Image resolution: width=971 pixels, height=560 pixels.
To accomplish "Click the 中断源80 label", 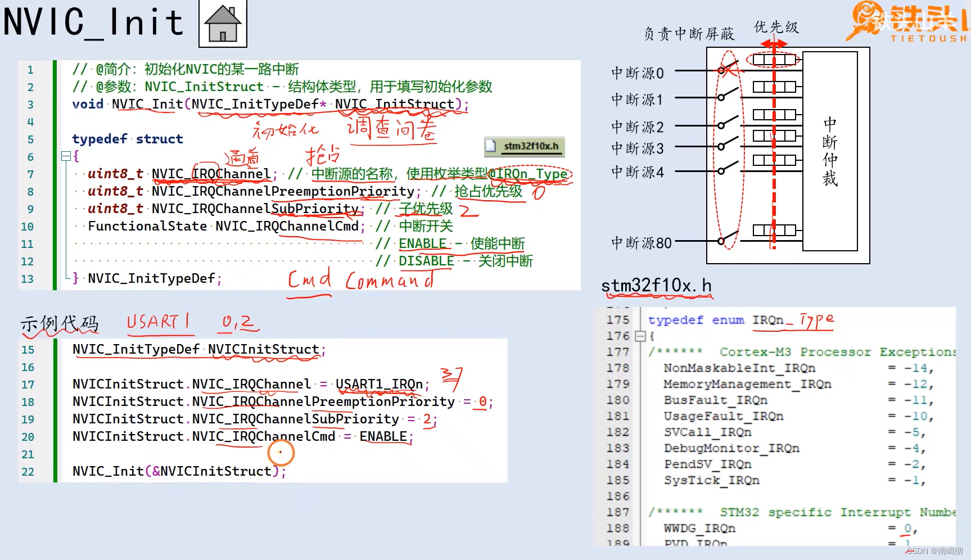I will tap(642, 243).
